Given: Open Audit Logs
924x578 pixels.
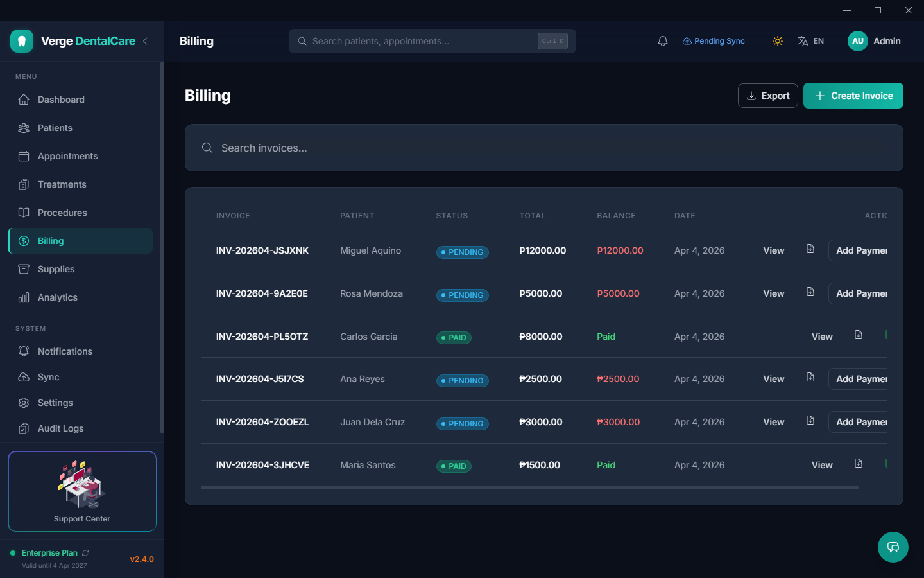Looking at the screenshot, I should click(80, 428).
